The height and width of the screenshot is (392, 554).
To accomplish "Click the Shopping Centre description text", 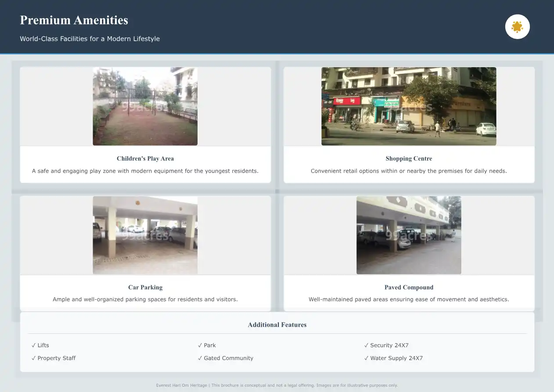I will pos(409,171).
